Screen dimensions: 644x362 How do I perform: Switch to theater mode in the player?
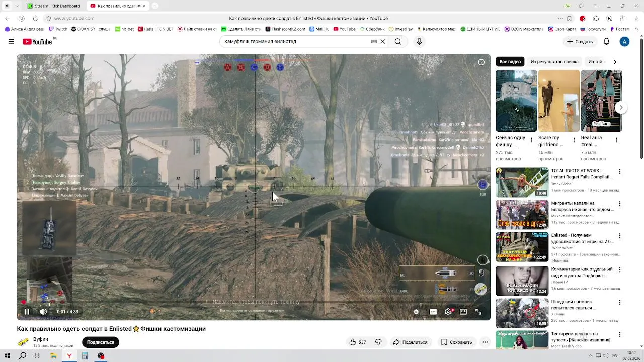pyautogui.click(x=463, y=312)
